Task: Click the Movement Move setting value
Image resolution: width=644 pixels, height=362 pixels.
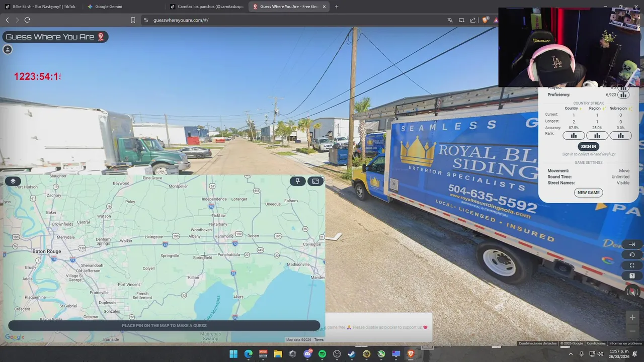Action: point(624,171)
